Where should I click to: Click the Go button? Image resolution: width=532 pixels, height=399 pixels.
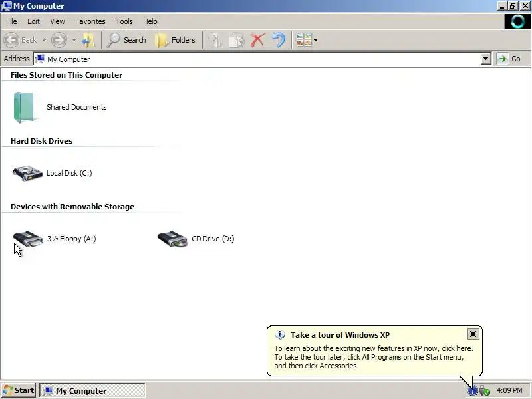[x=509, y=59]
